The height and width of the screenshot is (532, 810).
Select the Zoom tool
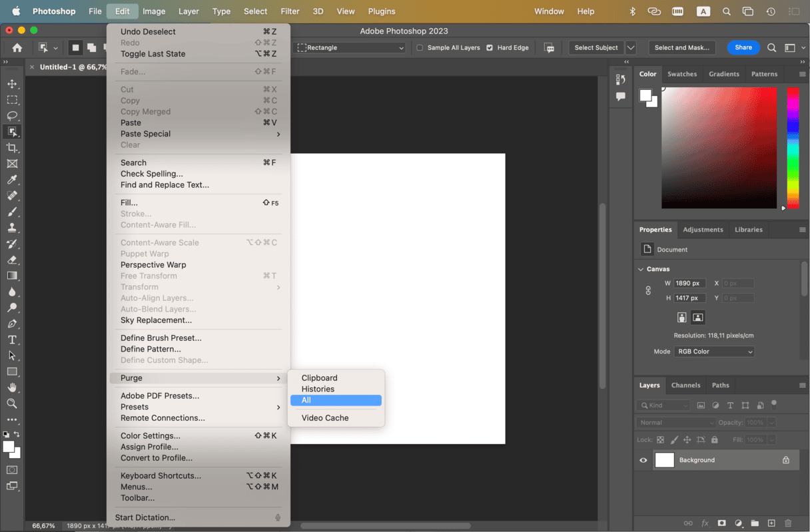12,403
